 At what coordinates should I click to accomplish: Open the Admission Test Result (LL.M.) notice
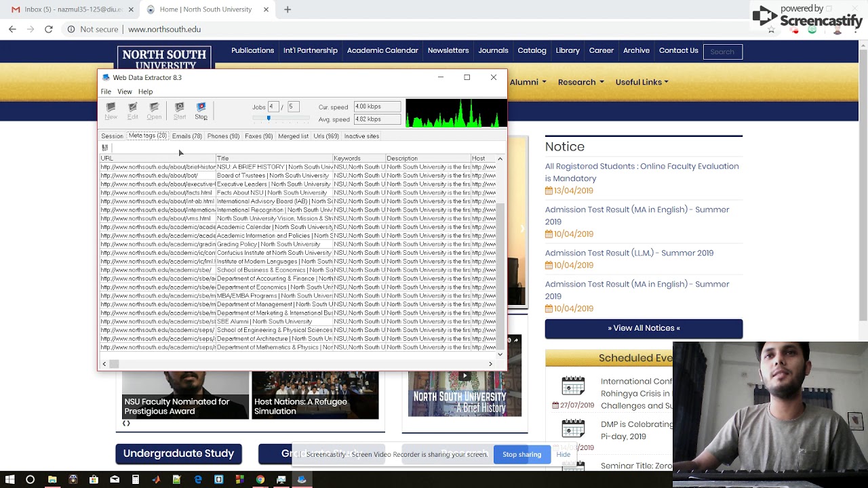[629, 253]
